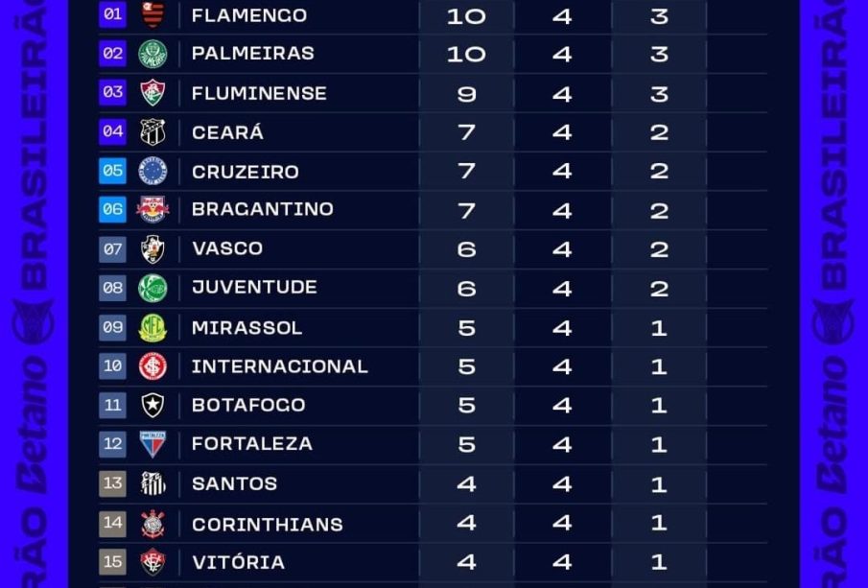Image resolution: width=868 pixels, height=588 pixels.
Task: Click the Vasco club crest
Action: pos(152,248)
